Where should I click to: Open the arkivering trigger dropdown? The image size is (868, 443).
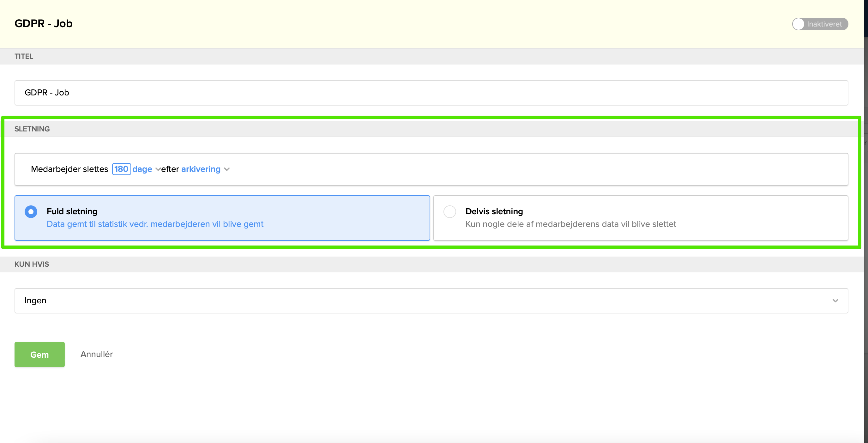coord(201,169)
